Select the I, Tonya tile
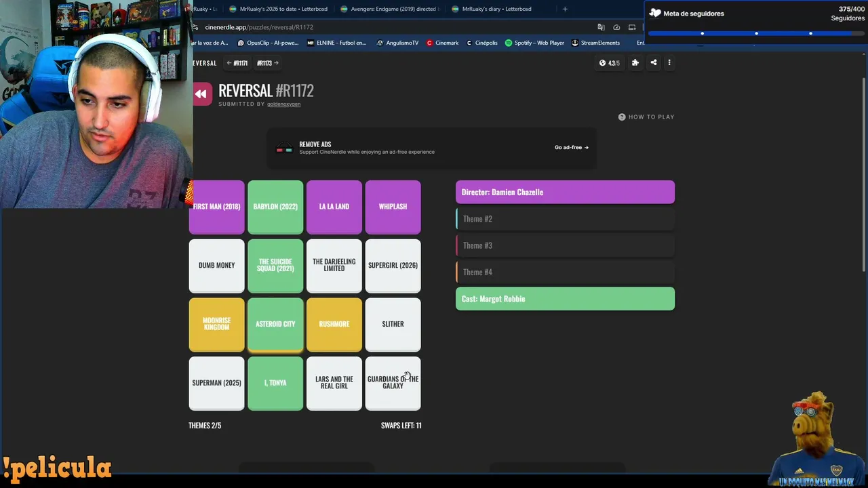The image size is (868, 488). [x=275, y=384]
